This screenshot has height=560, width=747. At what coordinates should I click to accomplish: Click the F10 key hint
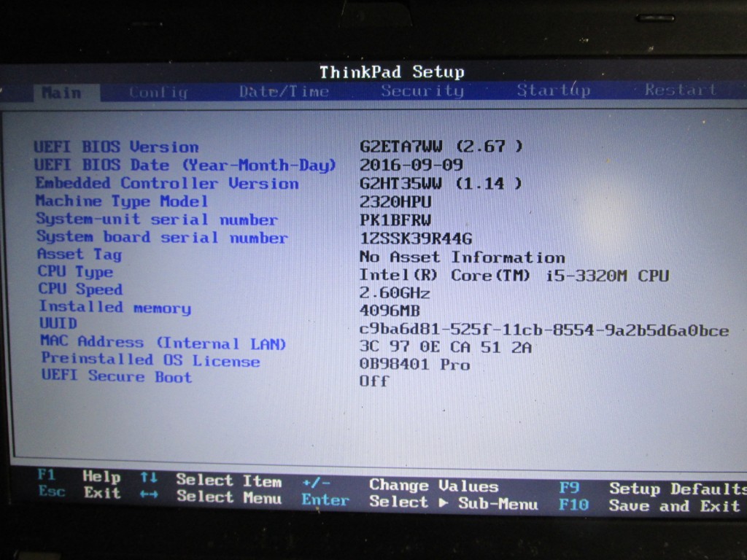click(x=573, y=505)
